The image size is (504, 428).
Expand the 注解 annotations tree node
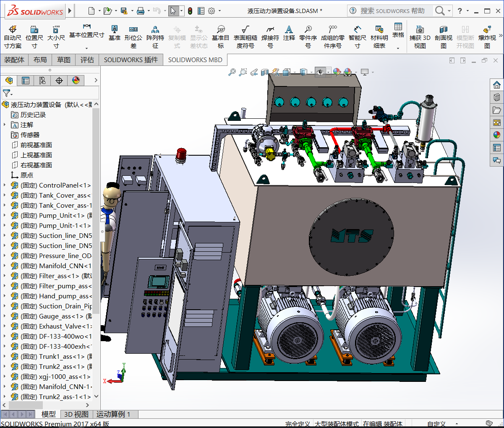pos(5,125)
